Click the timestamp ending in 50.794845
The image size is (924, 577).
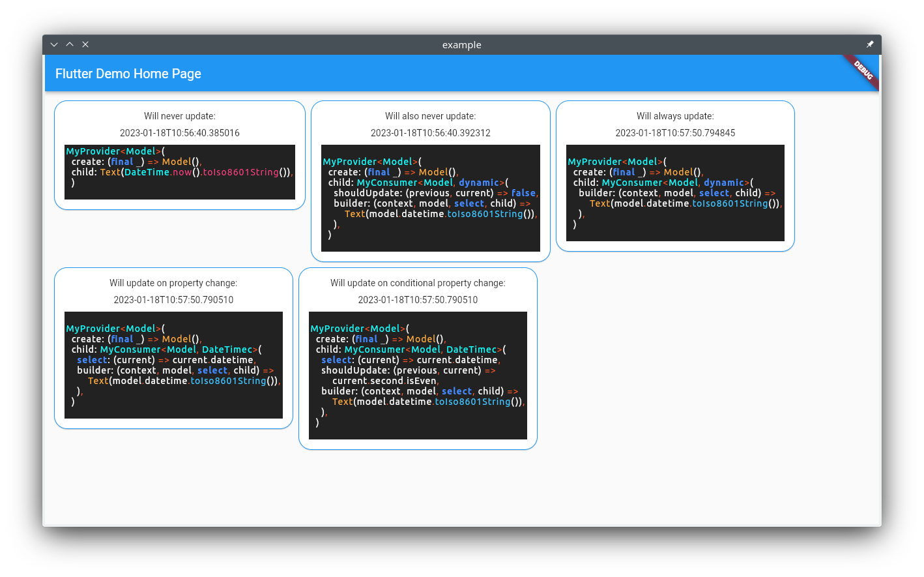pyautogui.click(x=675, y=133)
